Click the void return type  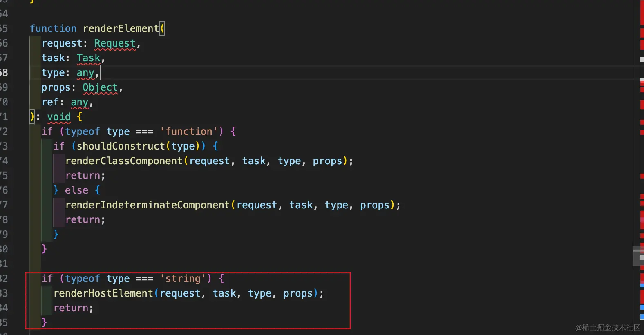59,117
